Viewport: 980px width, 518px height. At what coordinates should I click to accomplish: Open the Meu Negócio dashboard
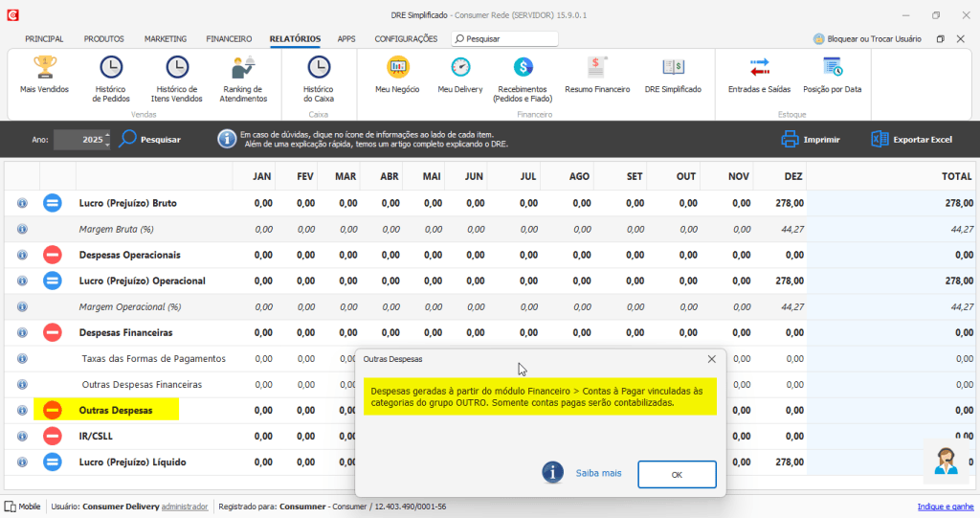click(397, 75)
